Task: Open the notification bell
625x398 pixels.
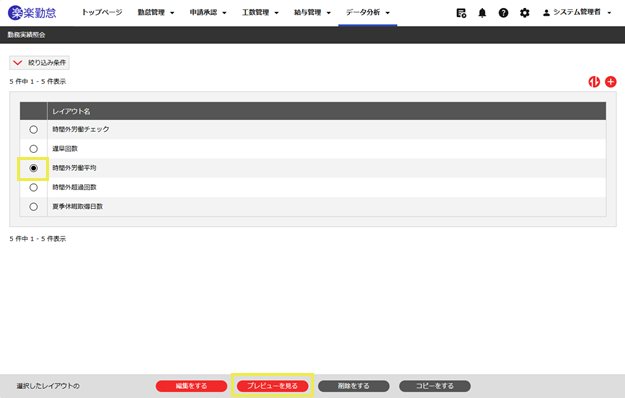Action: click(482, 13)
